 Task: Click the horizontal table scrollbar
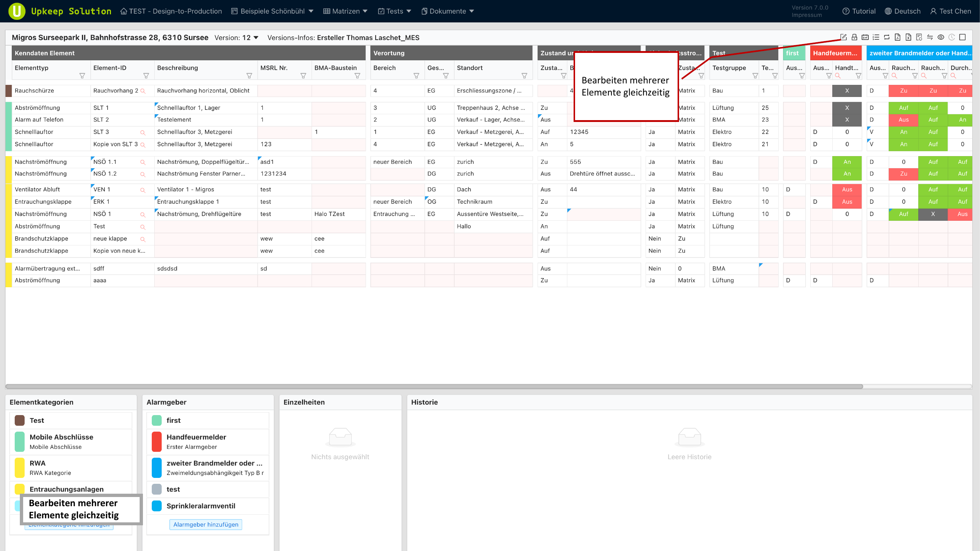click(434, 386)
